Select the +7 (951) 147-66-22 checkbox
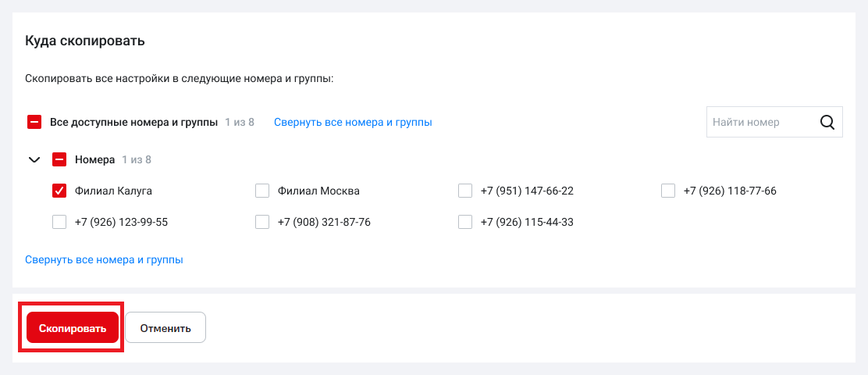 tap(465, 191)
